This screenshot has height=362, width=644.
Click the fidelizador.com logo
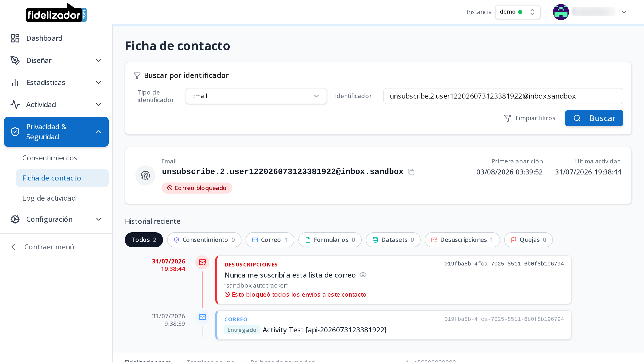[x=56, y=13]
